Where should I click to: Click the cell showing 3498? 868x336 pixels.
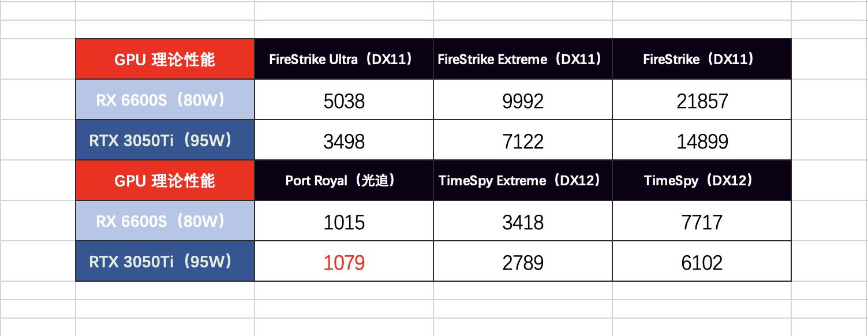(x=344, y=141)
